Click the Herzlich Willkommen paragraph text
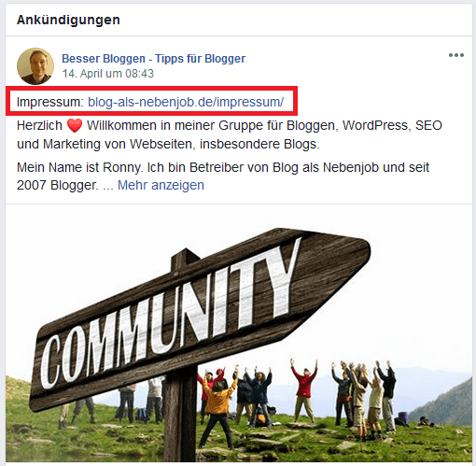The height and width of the screenshot is (466, 476). point(230,134)
